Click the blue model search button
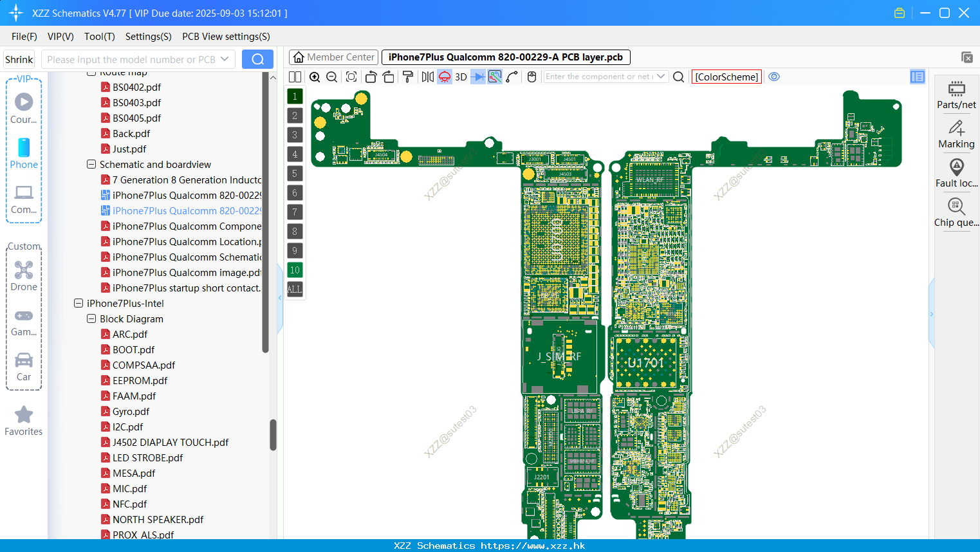 pyautogui.click(x=257, y=59)
